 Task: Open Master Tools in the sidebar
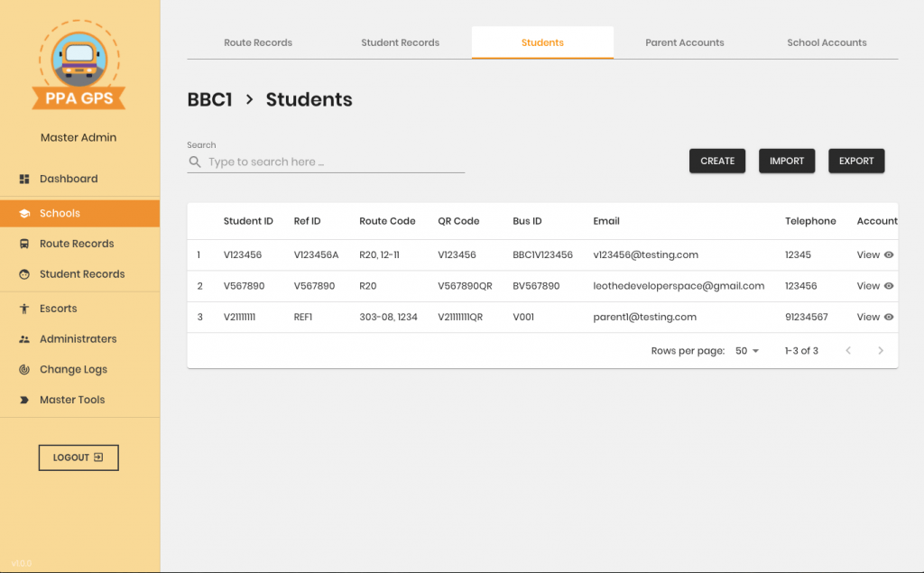79,400
